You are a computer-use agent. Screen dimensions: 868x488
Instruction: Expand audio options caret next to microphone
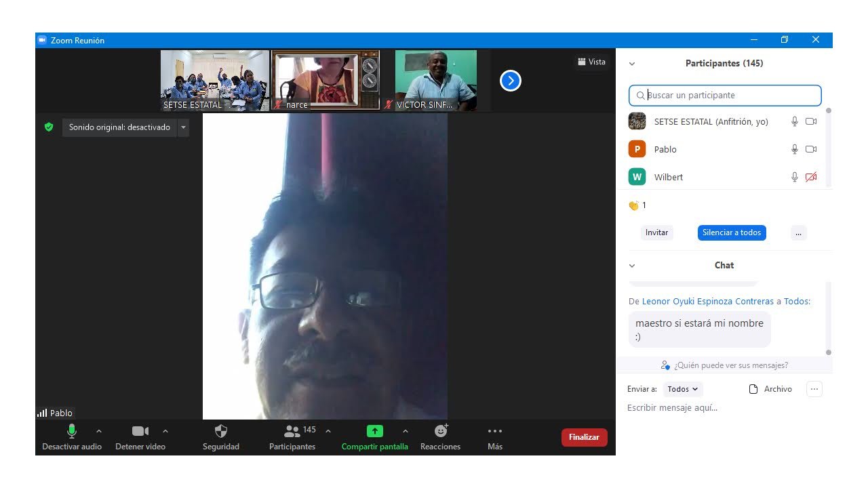[x=98, y=431]
